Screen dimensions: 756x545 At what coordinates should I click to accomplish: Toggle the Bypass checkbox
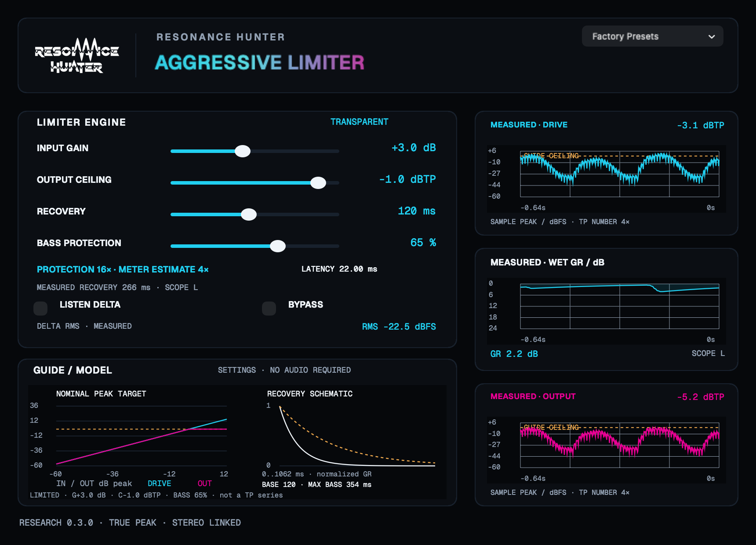pos(269,309)
